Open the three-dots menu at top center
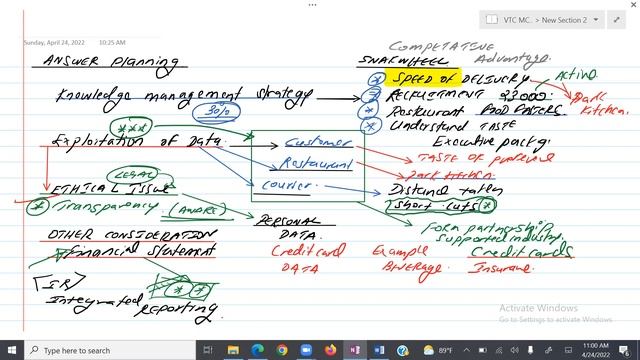Viewport: 640px width, 360px height. [312, 5]
